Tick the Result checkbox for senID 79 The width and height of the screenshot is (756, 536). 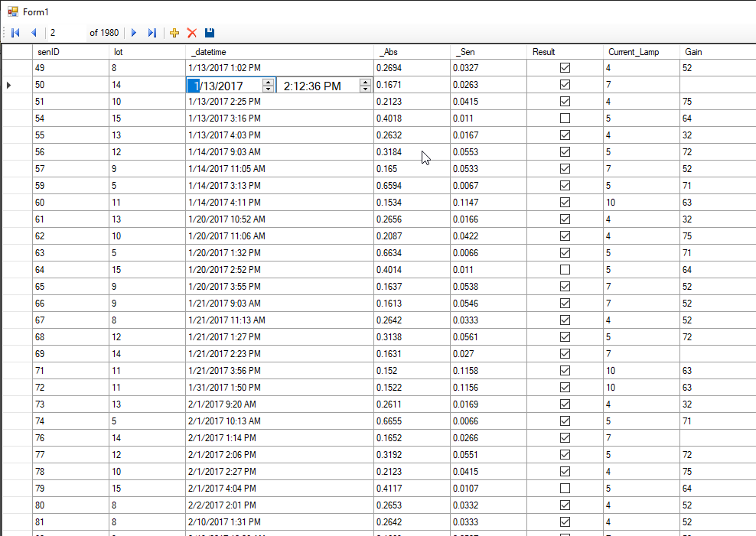point(565,489)
